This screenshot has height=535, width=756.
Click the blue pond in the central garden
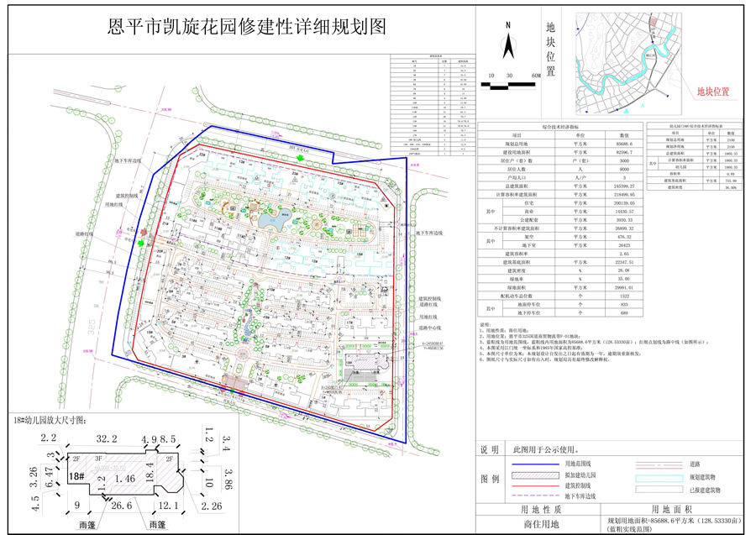[x=271, y=221]
